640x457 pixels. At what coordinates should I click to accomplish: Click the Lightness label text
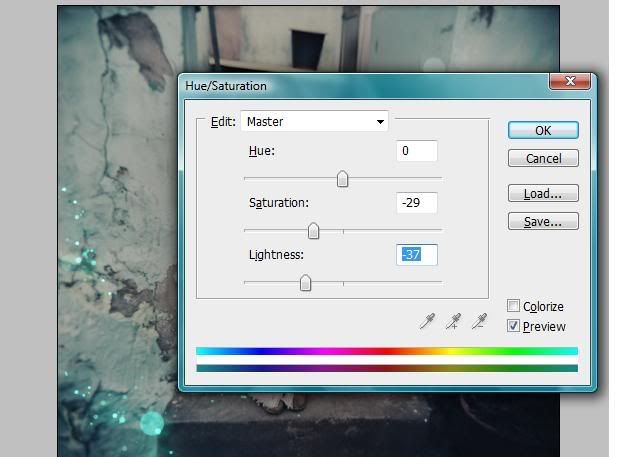pos(276,255)
